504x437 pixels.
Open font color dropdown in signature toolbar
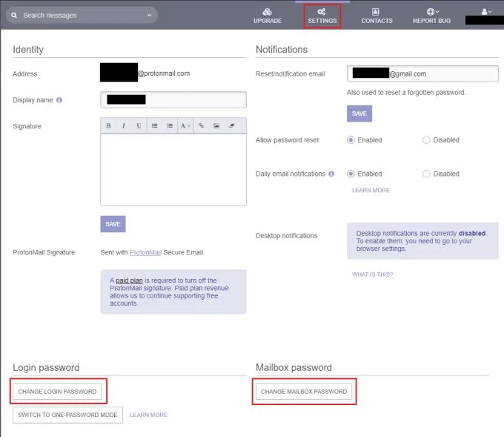pyautogui.click(x=185, y=126)
